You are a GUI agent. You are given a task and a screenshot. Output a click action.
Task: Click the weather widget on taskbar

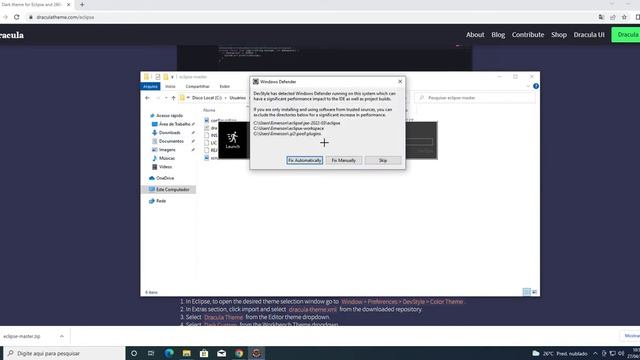tap(560, 353)
